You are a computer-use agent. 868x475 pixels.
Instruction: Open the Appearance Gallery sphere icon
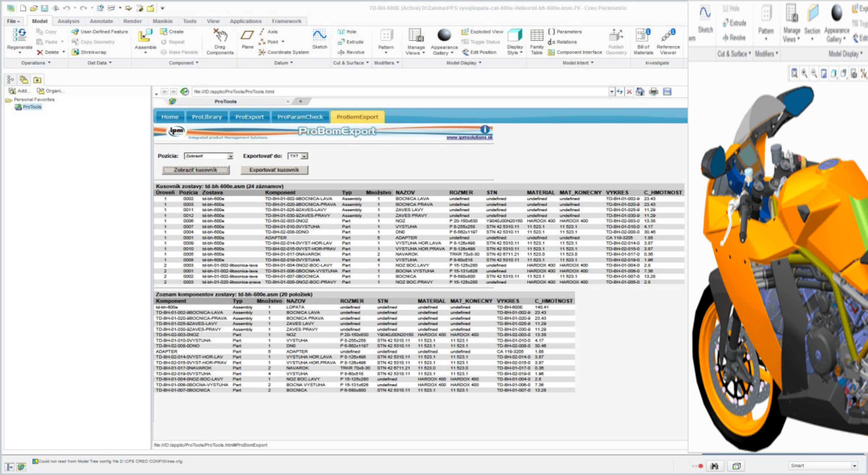pos(444,35)
